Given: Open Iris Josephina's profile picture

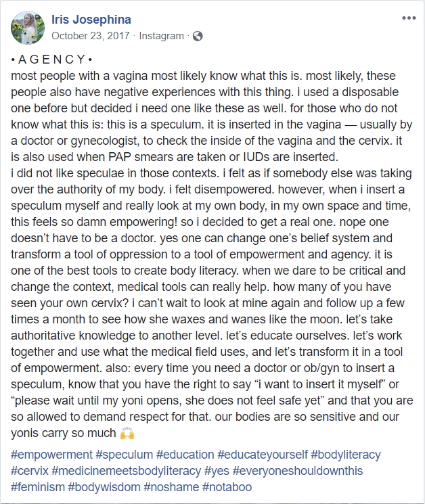Looking at the screenshot, I should (x=28, y=28).
